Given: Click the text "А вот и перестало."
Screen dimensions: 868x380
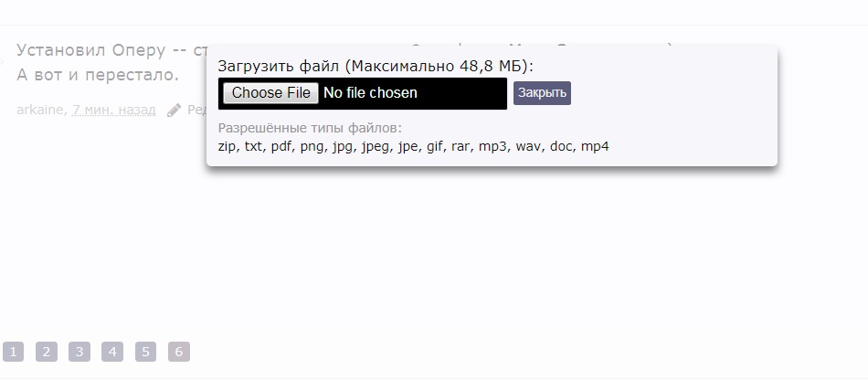Looking at the screenshot, I should click(98, 74).
